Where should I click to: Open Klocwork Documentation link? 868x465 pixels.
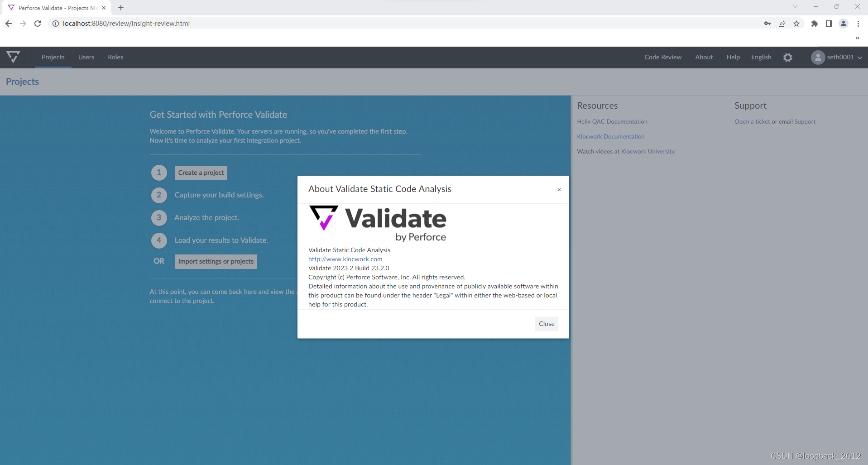(611, 136)
